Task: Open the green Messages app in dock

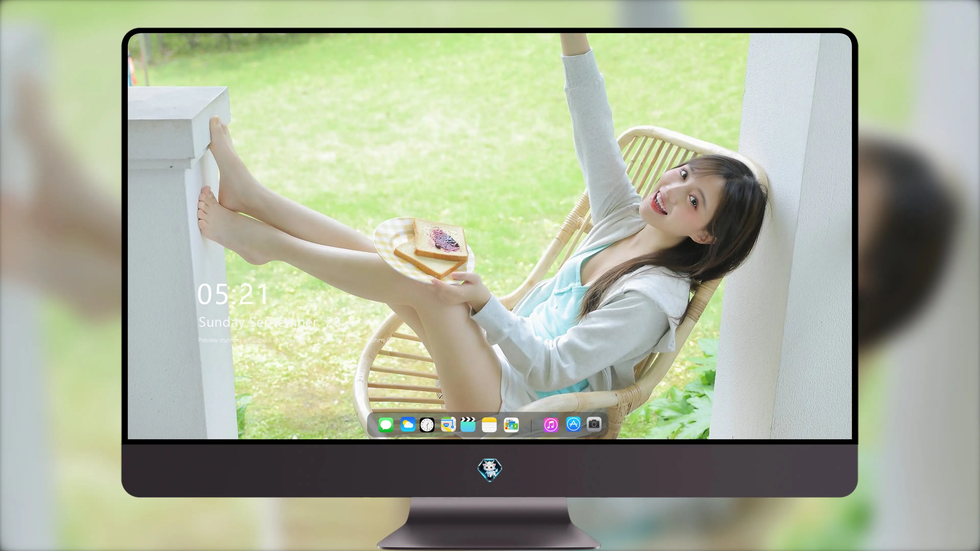Action: [386, 425]
